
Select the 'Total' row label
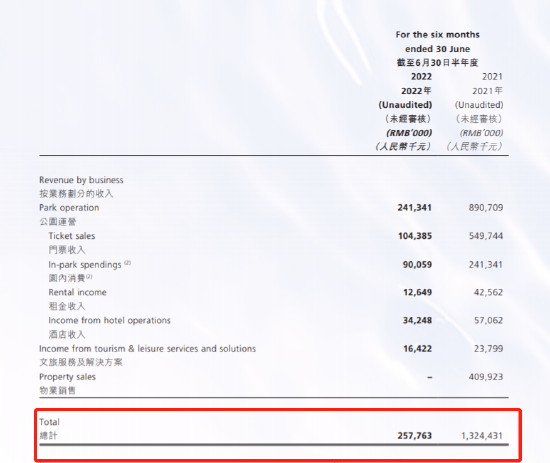coord(49,422)
